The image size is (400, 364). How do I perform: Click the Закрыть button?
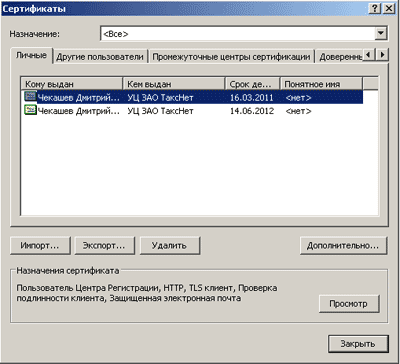(x=358, y=343)
